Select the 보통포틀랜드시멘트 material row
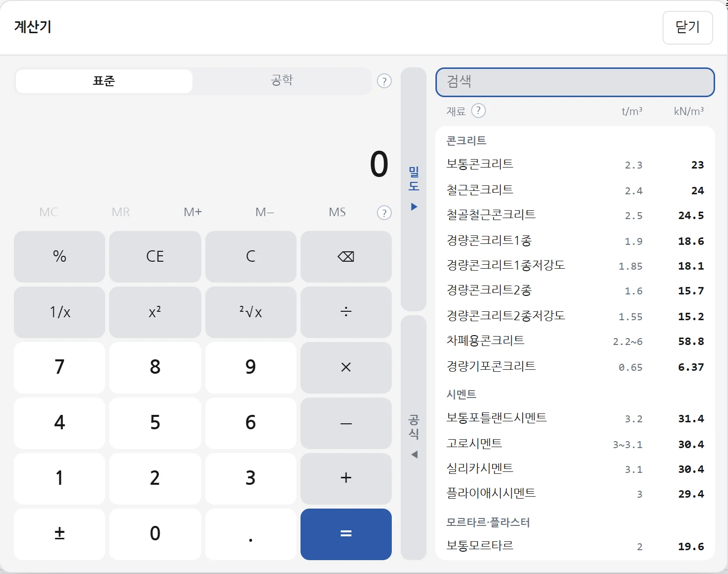 pyautogui.click(x=575, y=418)
